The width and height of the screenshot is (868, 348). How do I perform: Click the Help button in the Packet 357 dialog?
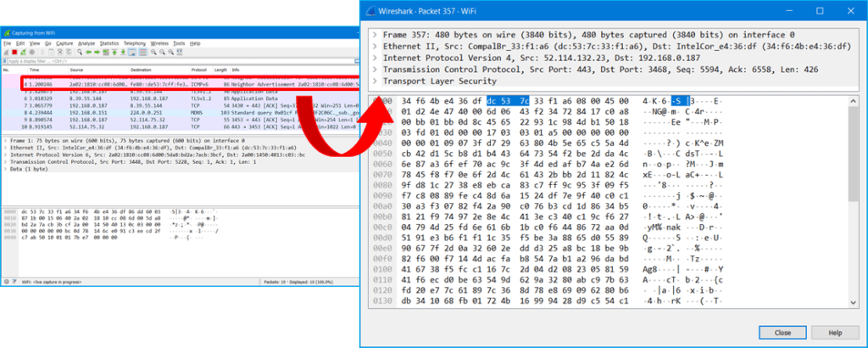835,333
